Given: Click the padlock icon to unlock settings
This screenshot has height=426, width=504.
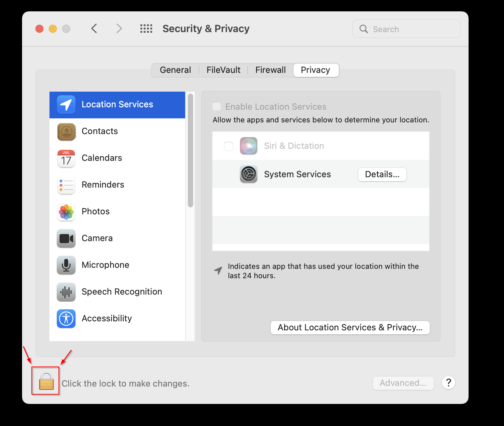Looking at the screenshot, I should pos(46,381).
